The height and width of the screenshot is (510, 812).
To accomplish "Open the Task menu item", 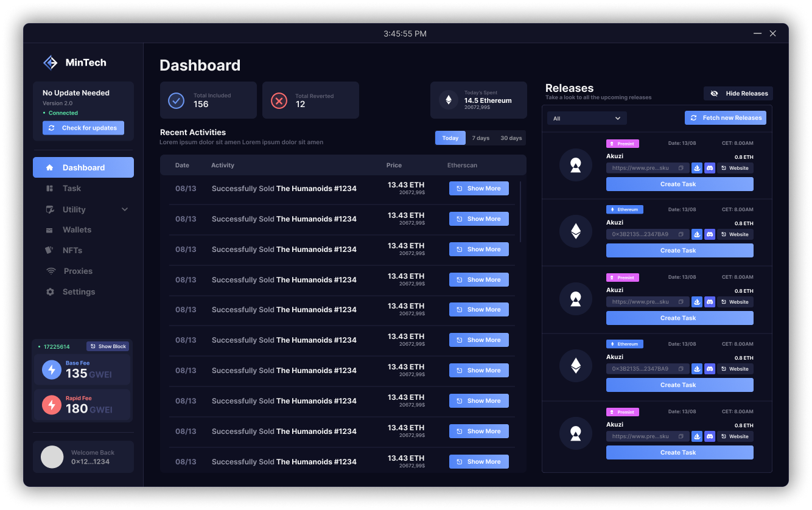I will coord(71,189).
